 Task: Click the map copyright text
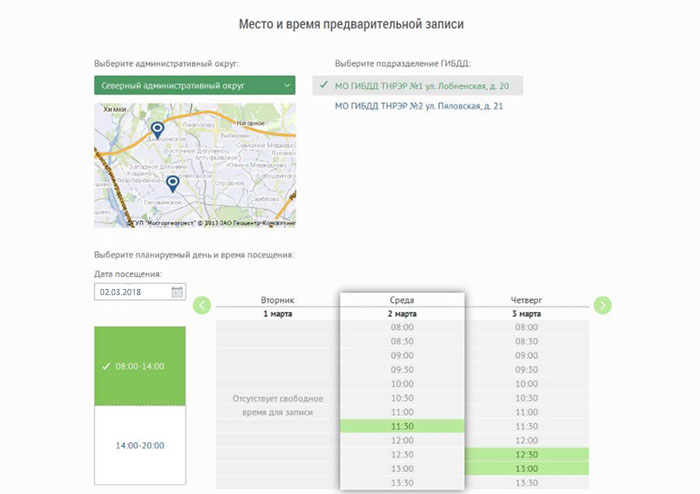tap(212, 223)
